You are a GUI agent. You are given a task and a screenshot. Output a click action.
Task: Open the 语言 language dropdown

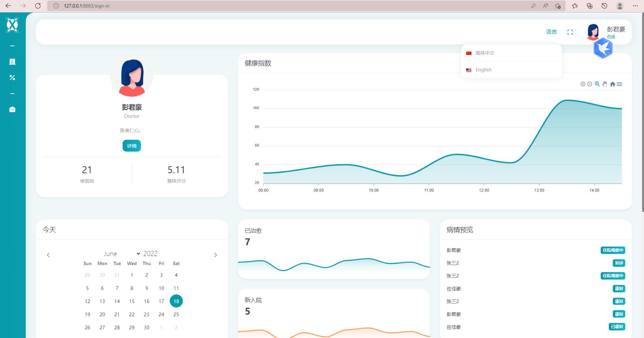pos(551,32)
